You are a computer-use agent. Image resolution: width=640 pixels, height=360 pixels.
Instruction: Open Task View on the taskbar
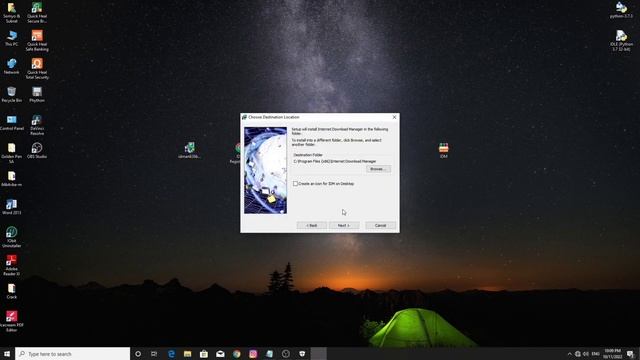point(154,353)
